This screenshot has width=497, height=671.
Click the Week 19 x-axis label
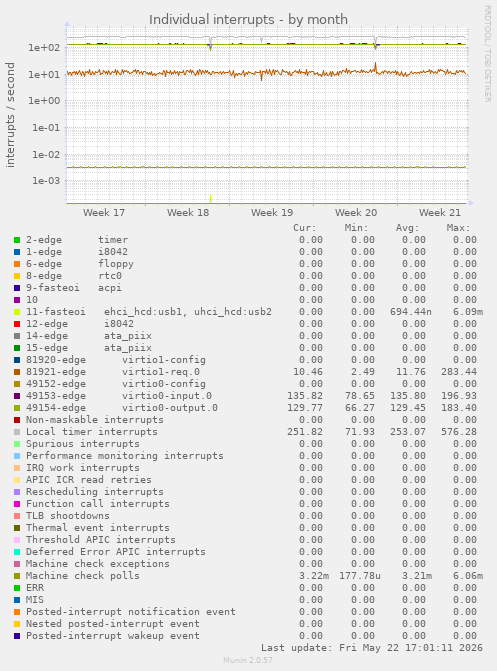[272, 213]
